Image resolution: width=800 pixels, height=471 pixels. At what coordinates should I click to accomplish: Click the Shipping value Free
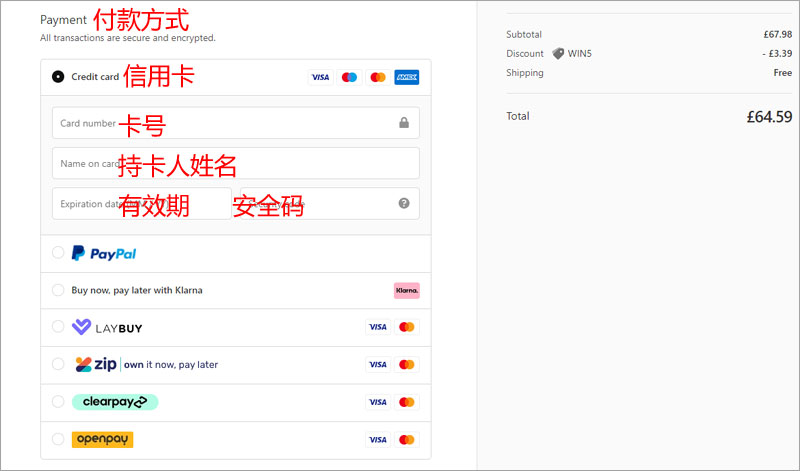783,73
